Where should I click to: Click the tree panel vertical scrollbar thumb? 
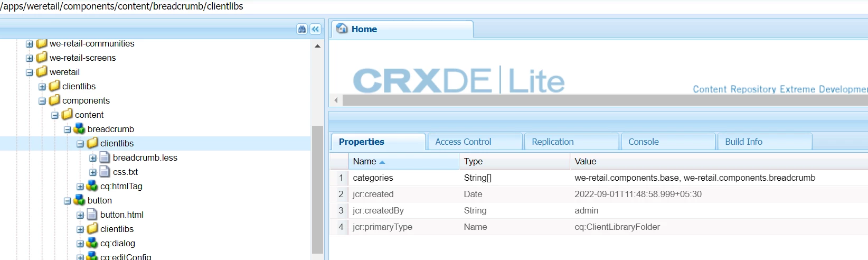[x=317, y=190]
